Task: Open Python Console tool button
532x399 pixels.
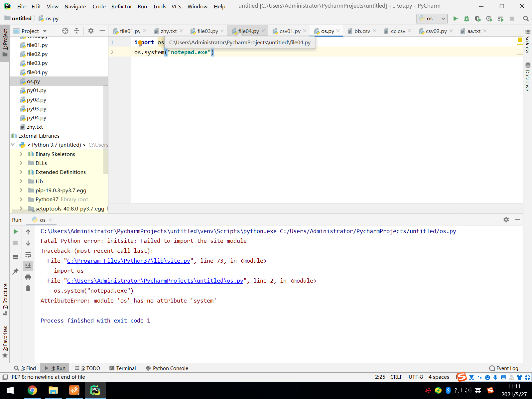Action: click(x=167, y=368)
